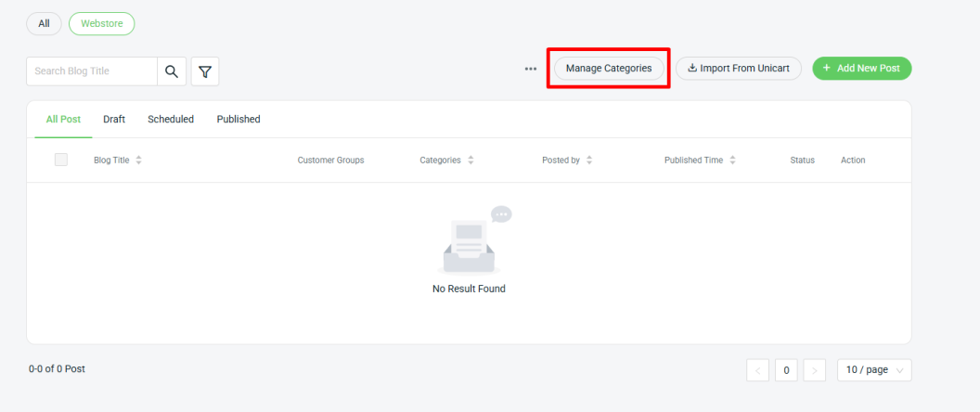Go to next page arrow
The image size is (980, 412).
(814, 370)
